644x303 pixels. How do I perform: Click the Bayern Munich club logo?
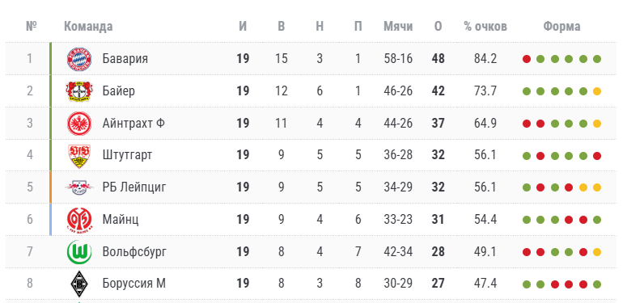click(79, 59)
